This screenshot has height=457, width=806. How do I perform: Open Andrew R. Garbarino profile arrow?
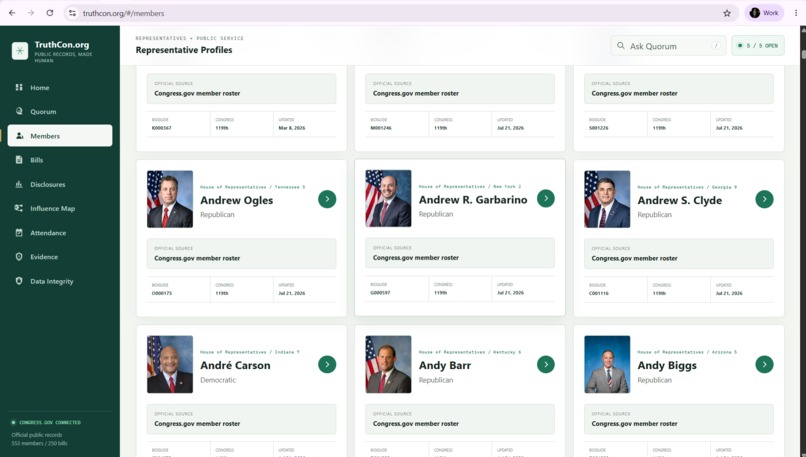click(x=546, y=198)
